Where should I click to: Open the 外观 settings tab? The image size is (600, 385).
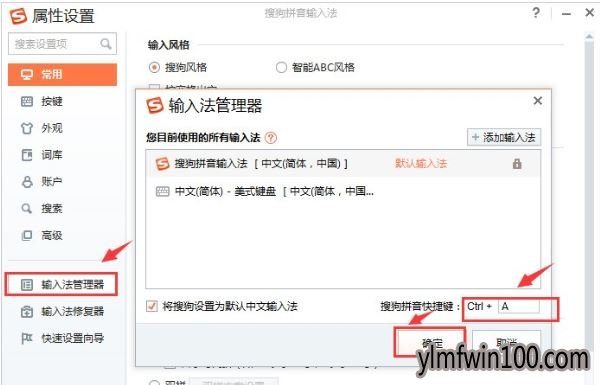[x=62, y=128]
